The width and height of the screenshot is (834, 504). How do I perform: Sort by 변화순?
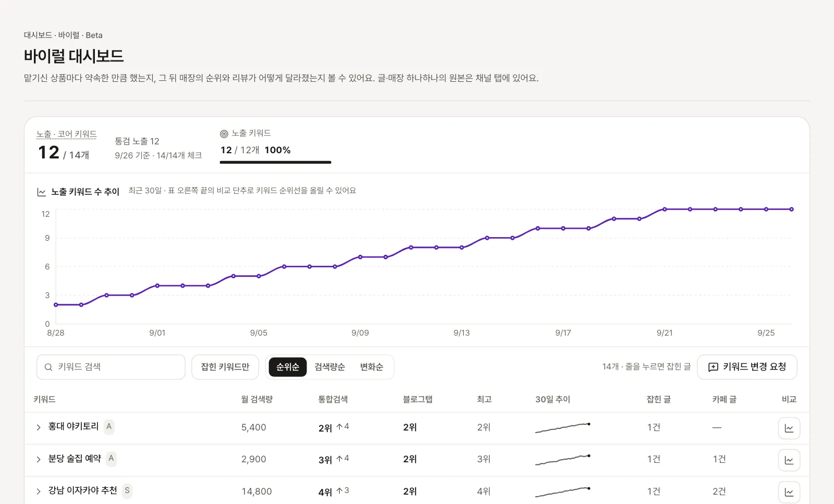pos(372,367)
